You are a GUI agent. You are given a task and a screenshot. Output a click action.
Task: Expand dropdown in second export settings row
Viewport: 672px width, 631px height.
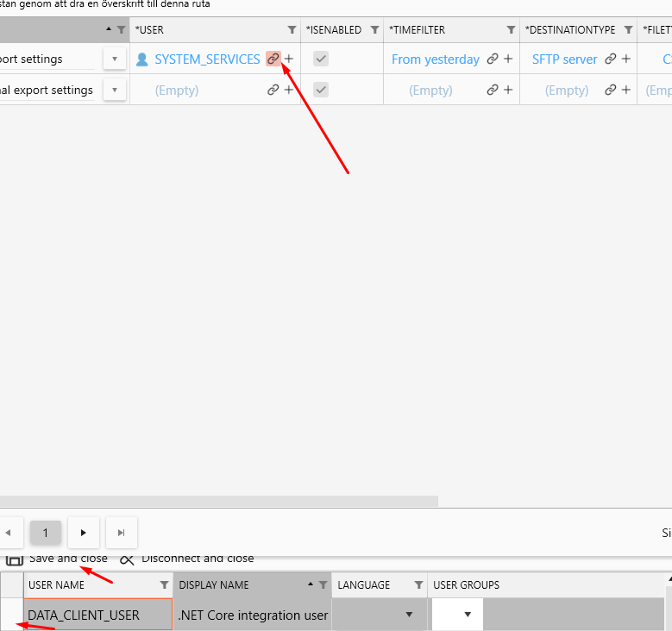coord(115,90)
